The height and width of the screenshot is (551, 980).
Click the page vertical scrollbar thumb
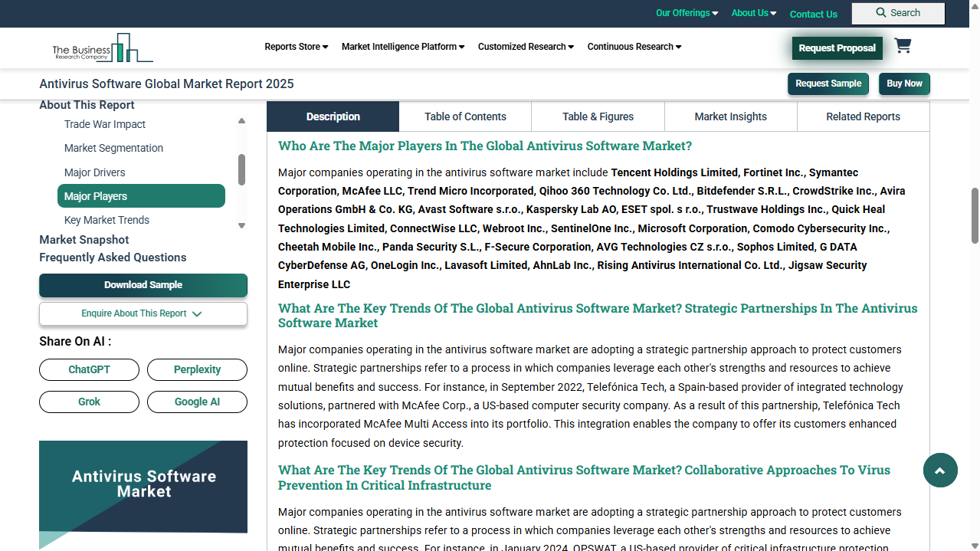pos(975,216)
